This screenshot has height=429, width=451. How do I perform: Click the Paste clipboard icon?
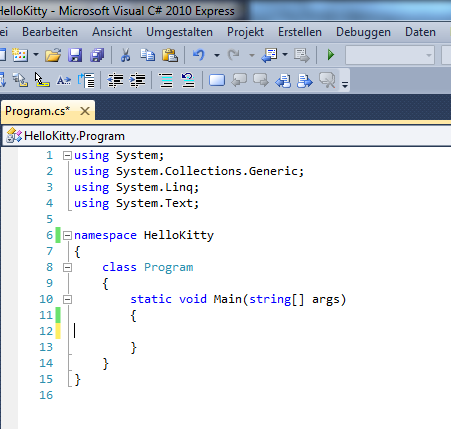(x=170, y=55)
